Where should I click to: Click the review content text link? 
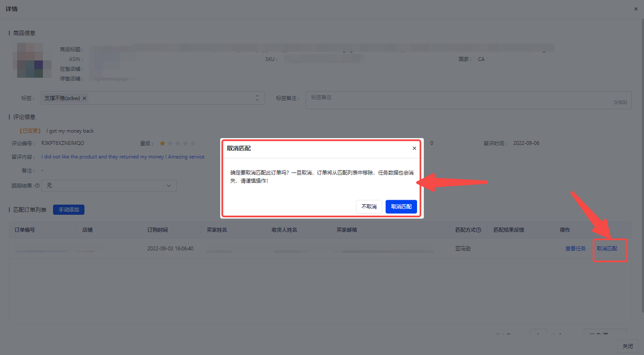pyautogui.click(x=123, y=157)
